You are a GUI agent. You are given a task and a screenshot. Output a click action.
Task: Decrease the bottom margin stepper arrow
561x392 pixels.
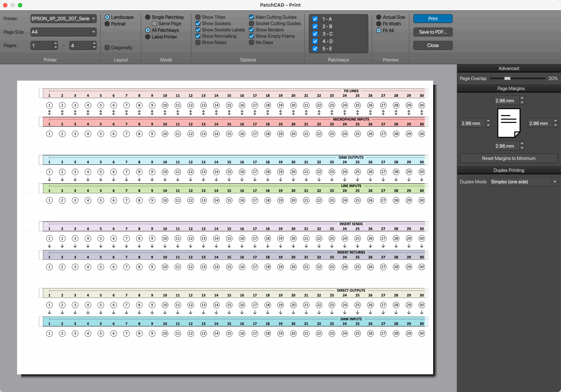(x=522, y=148)
